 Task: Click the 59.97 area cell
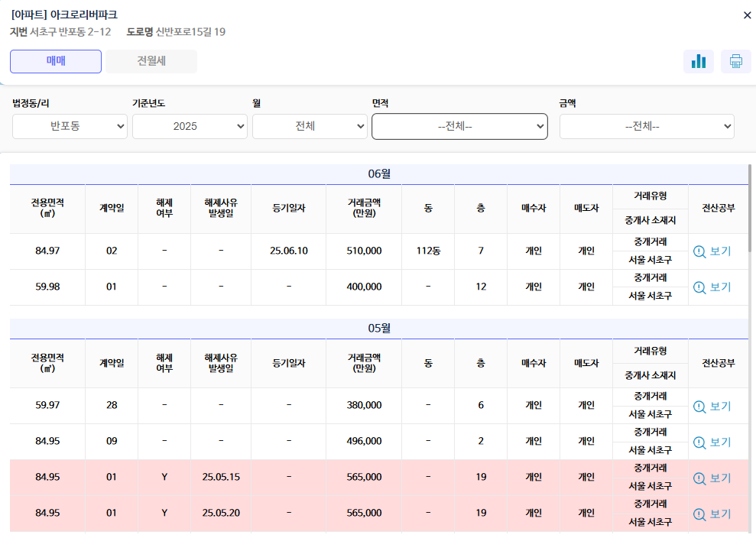pos(47,406)
